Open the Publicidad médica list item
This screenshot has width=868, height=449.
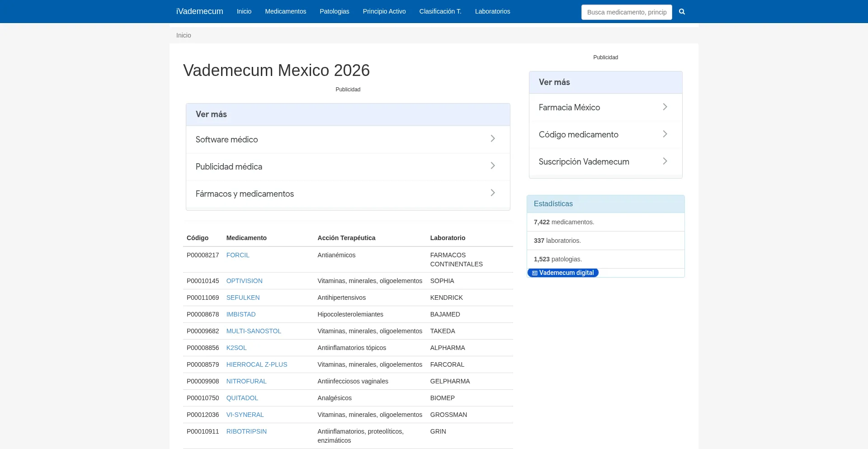[348, 167]
